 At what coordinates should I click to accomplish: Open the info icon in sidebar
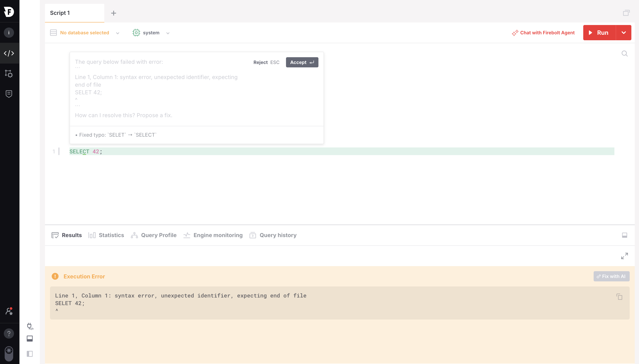[x=9, y=32]
